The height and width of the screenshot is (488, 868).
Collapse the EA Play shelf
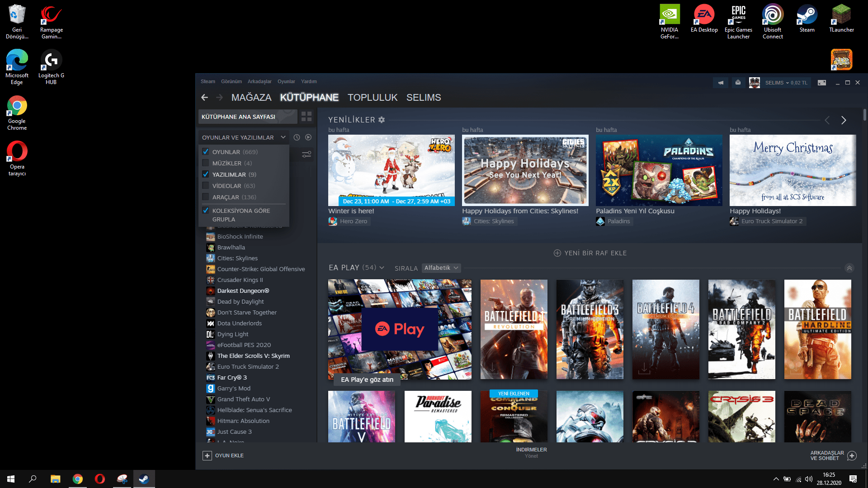coord(849,268)
